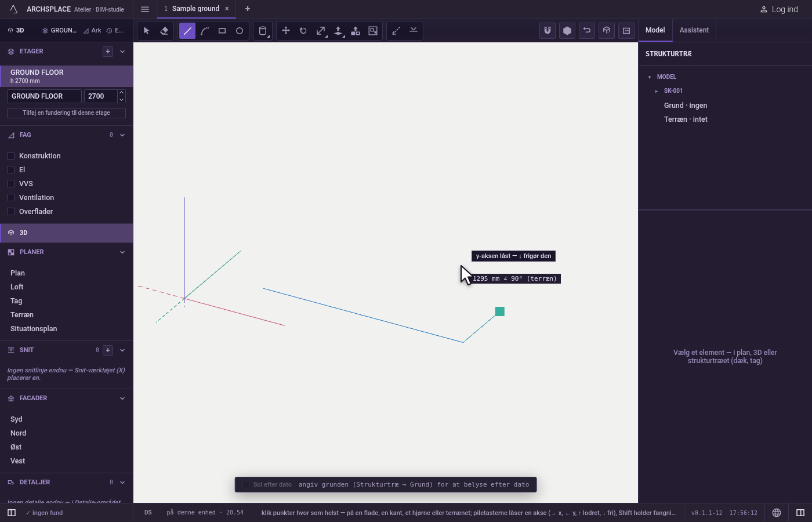This screenshot has height=522, width=812.
Task: Select the rectangle drawing tool
Action: [x=222, y=31]
